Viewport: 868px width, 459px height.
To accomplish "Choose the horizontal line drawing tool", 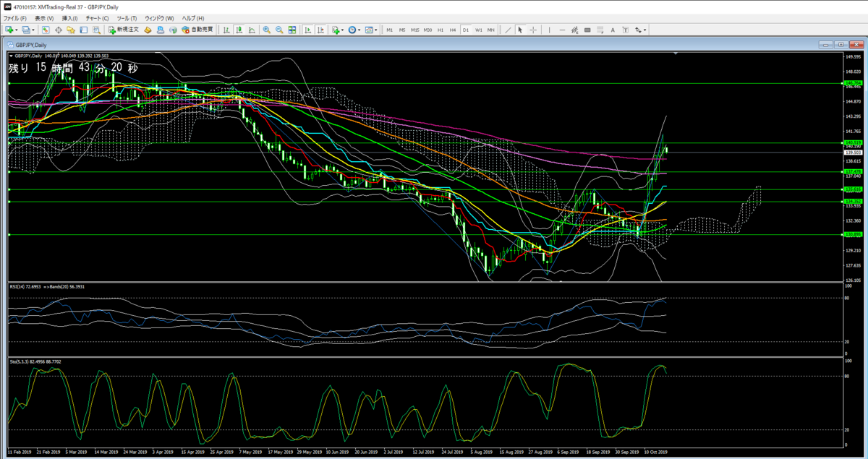I will (x=562, y=30).
